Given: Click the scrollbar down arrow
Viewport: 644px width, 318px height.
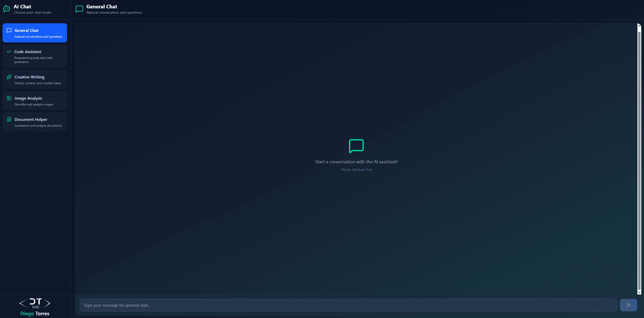Looking at the screenshot, I should pyautogui.click(x=639, y=292).
